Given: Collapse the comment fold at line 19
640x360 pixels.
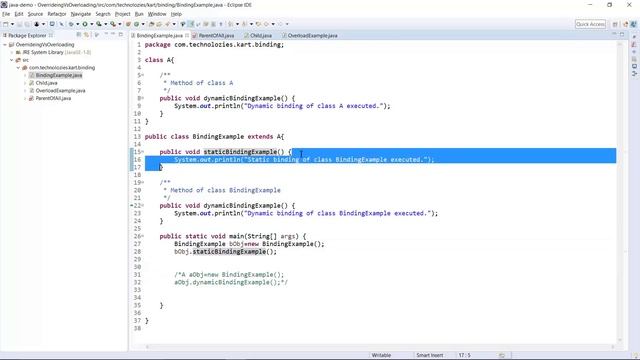Looking at the screenshot, I should click(x=142, y=182).
